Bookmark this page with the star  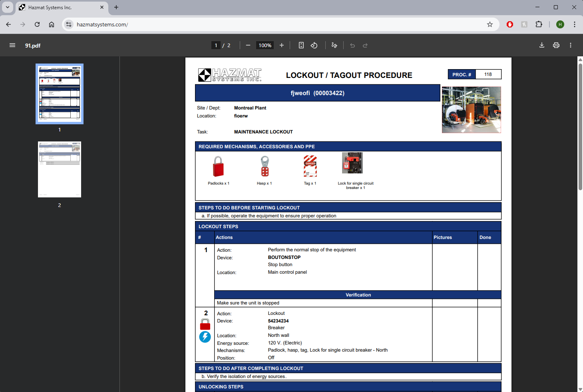tap(490, 24)
